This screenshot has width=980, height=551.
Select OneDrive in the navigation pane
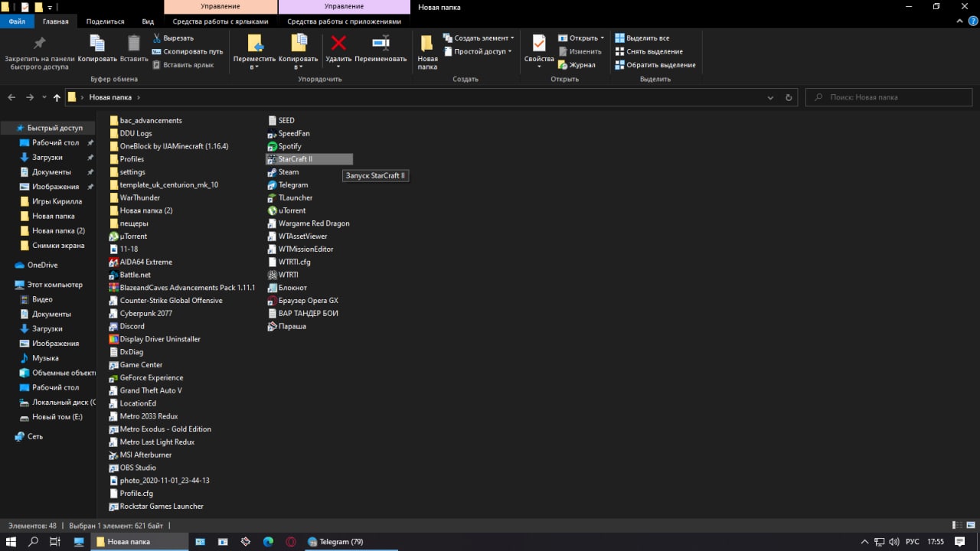(42, 265)
